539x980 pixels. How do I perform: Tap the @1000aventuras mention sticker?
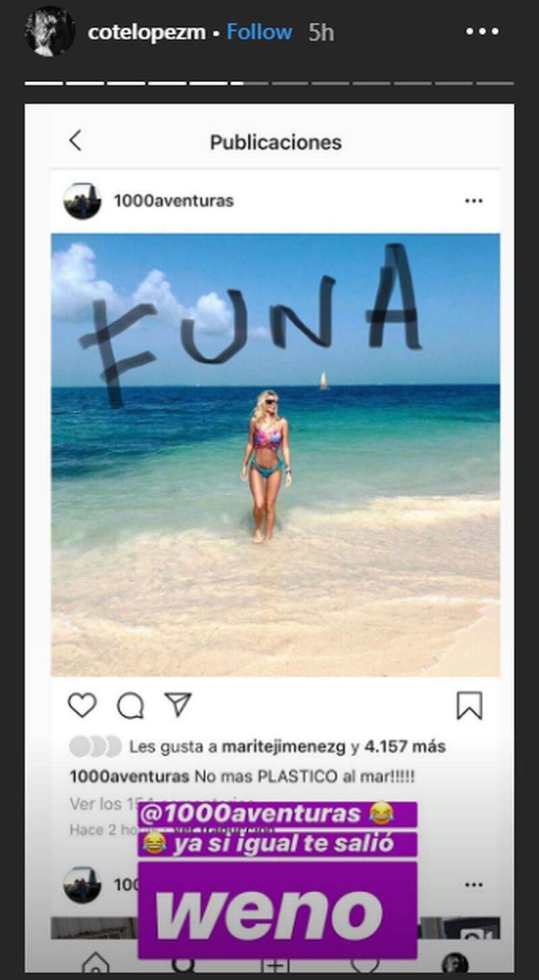277,814
